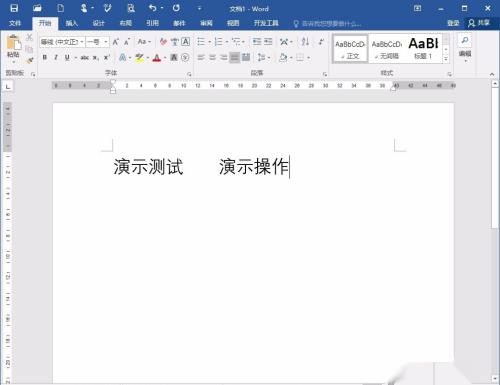500x385 pixels.
Task: Open the Phonetic Guide tool
Action: pyautogui.click(x=174, y=42)
